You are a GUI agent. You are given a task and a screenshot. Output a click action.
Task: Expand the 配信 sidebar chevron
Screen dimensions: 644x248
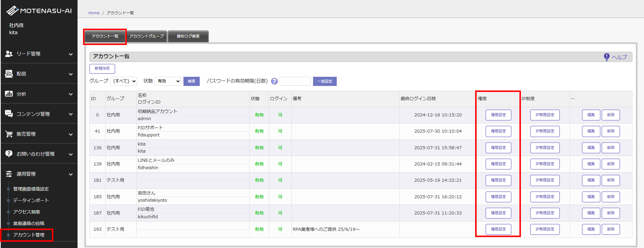71,74
